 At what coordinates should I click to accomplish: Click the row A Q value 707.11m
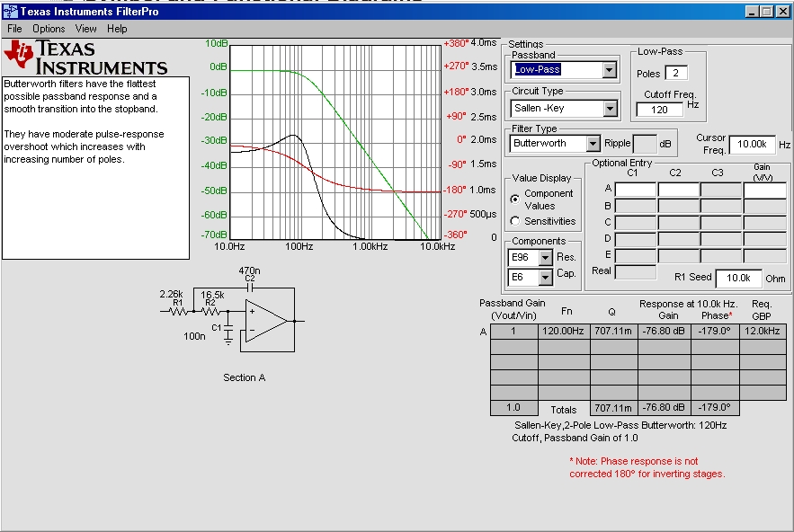612,331
